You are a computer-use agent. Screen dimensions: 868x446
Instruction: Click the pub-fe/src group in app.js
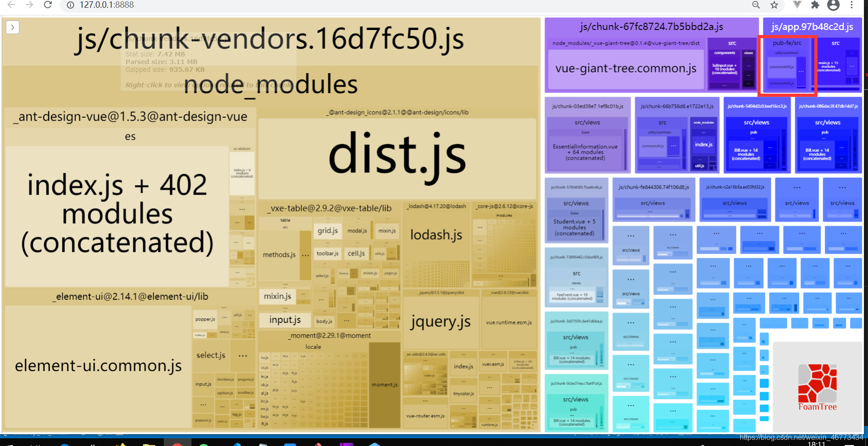point(787,43)
